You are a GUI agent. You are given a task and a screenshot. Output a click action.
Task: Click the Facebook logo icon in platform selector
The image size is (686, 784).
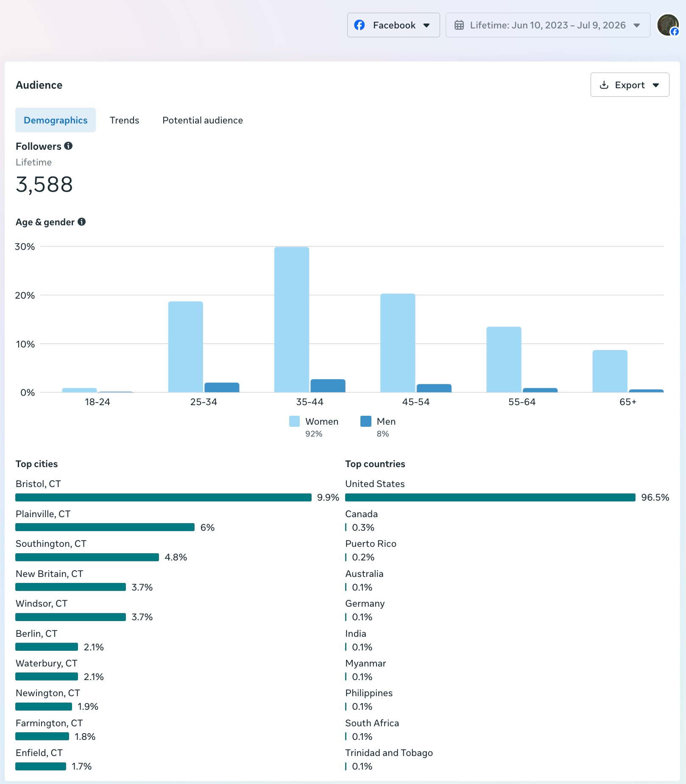click(x=360, y=25)
